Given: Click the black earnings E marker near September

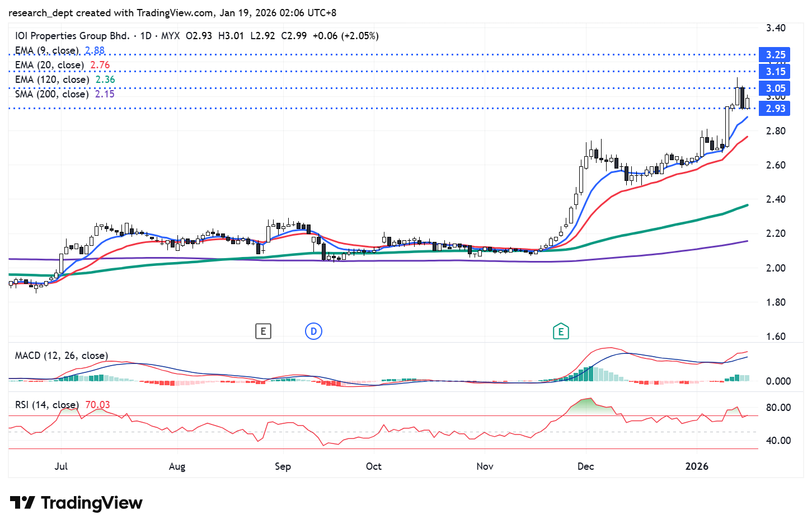Looking at the screenshot, I should click(263, 331).
